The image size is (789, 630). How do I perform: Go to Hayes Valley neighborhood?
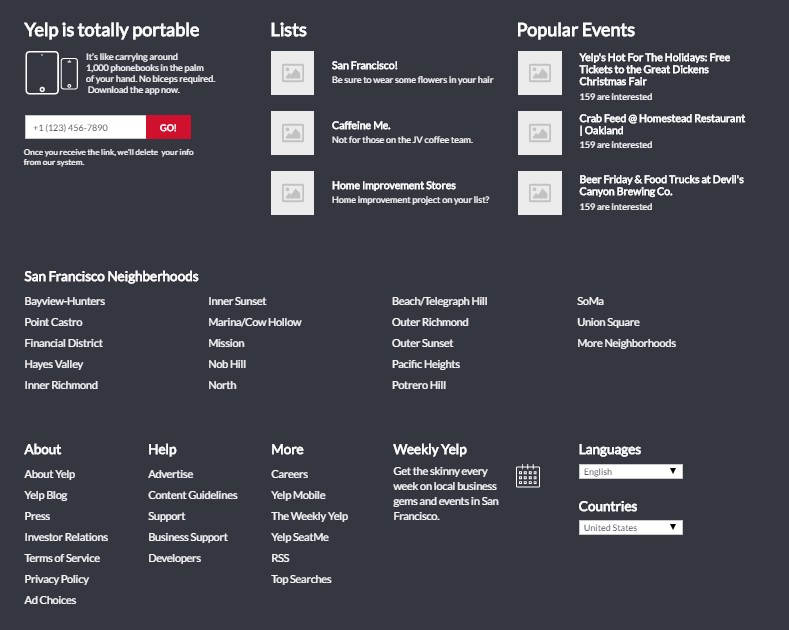[x=54, y=364]
